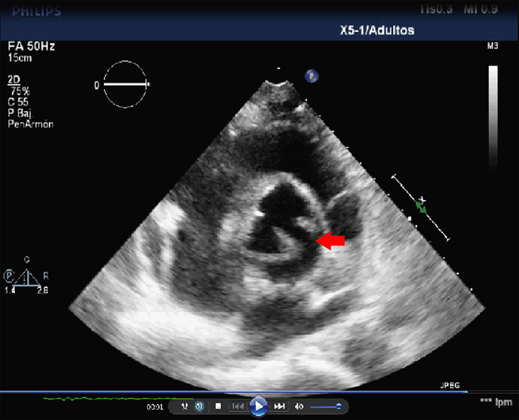Mute the audio with speaker icon
The height and width of the screenshot is (420, 519).
[299, 406]
